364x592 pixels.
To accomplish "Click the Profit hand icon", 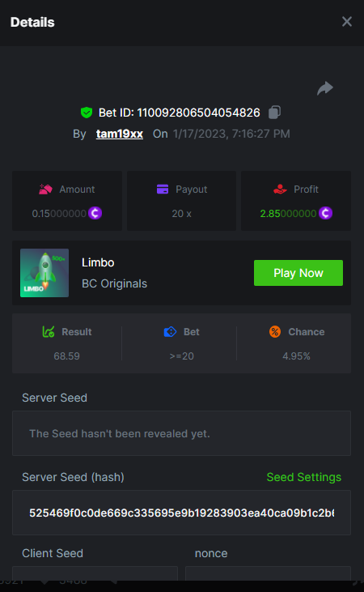I will 280,190.
